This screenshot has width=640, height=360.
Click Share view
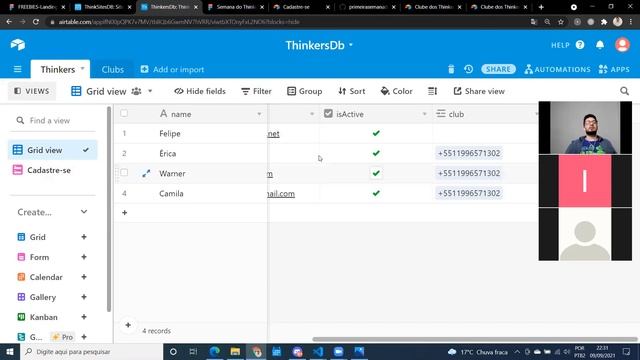479,91
